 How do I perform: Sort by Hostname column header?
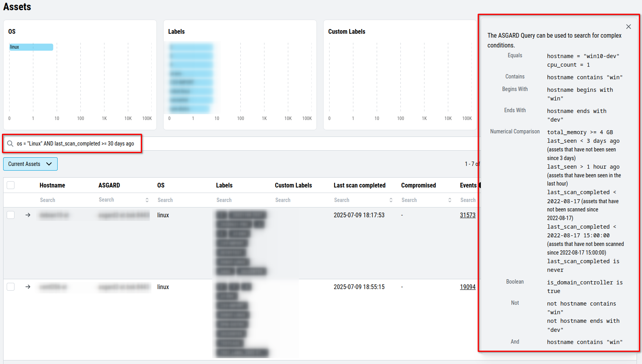tap(52, 185)
